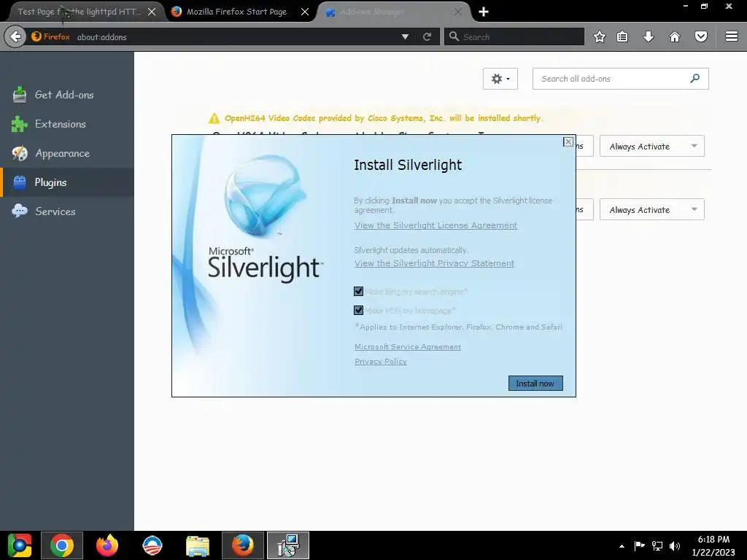This screenshot has width=747, height=560.
Task: Uncheck Make MSN my homepage
Action: click(x=358, y=311)
